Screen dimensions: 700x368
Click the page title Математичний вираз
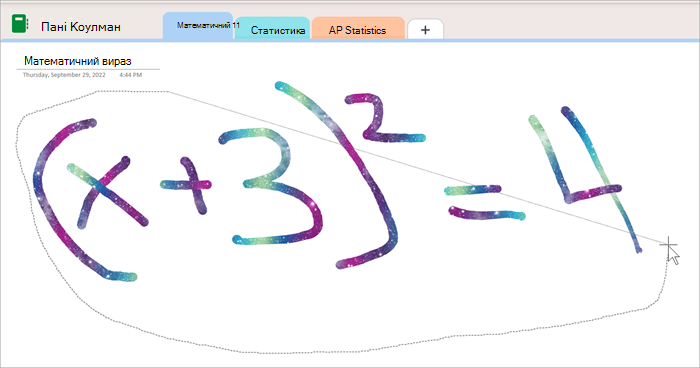(x=78, y=61)
